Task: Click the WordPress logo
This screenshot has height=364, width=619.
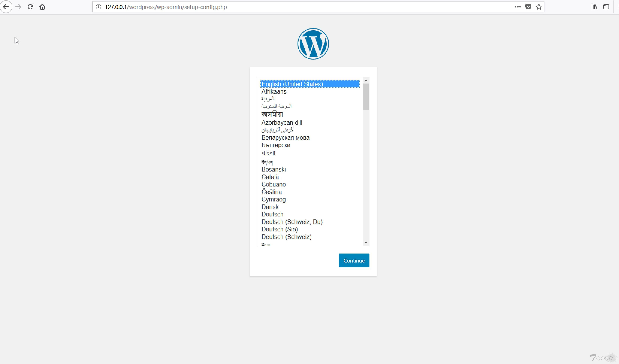Action: 313,44
